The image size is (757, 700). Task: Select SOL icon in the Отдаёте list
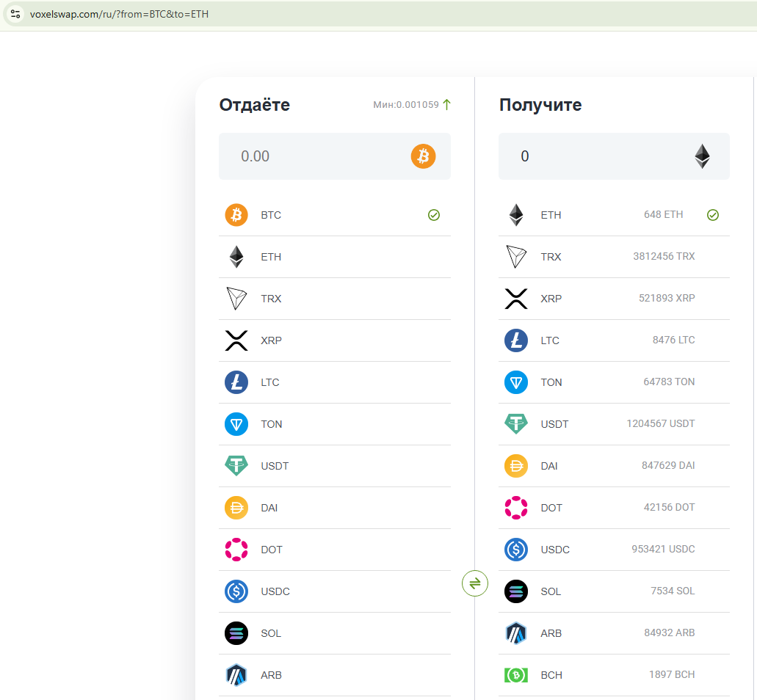pos(236,633)
